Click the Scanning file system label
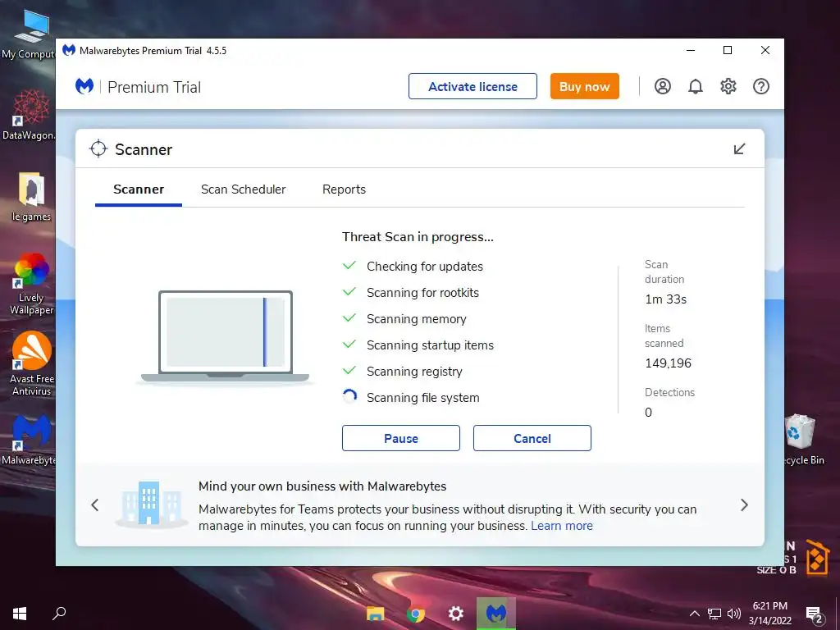The image size is (840, 630). [x=422, y=398]
